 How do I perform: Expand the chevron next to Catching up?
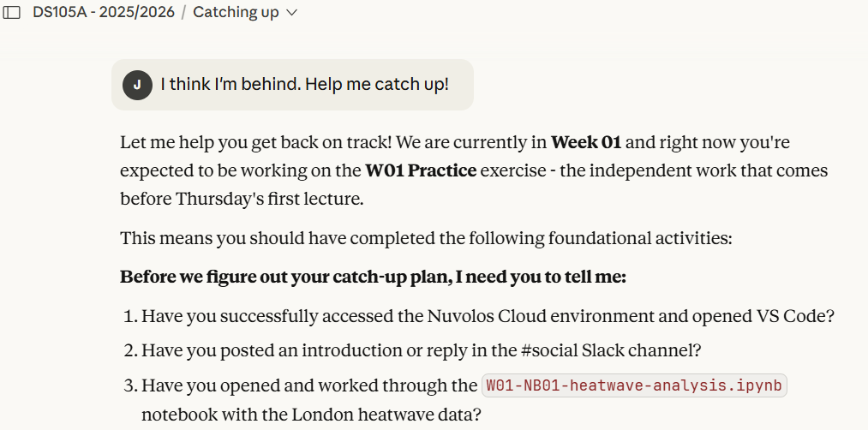[x=291, y=13]
